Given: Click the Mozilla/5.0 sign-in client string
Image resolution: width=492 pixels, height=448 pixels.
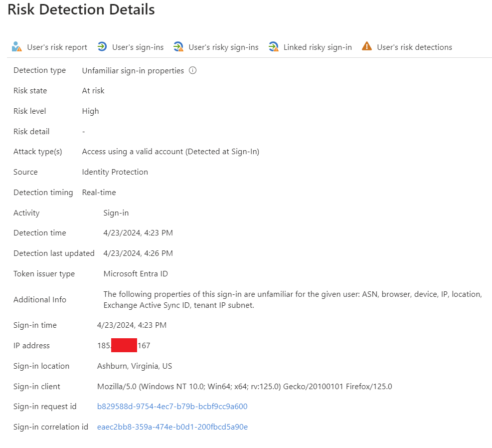Looking at the screenshot, I should pyautogui.click(x=244, y=387).
